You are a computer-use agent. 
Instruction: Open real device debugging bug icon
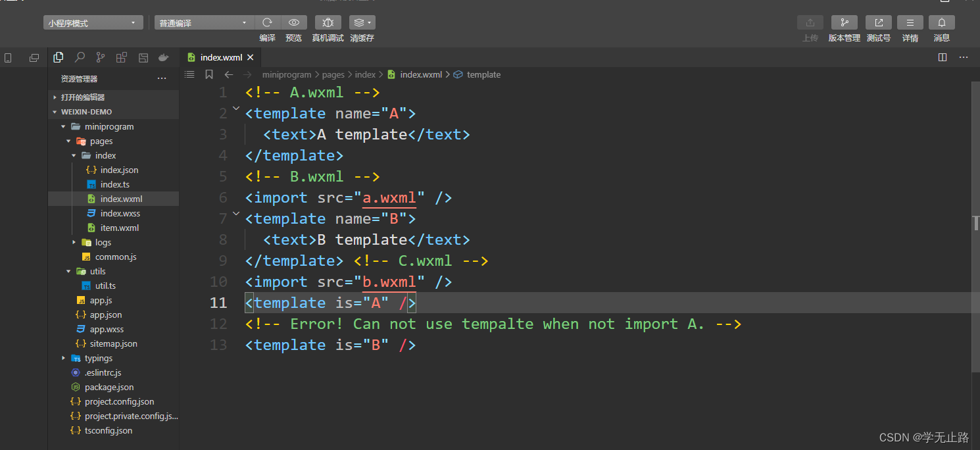pos(328,22)
